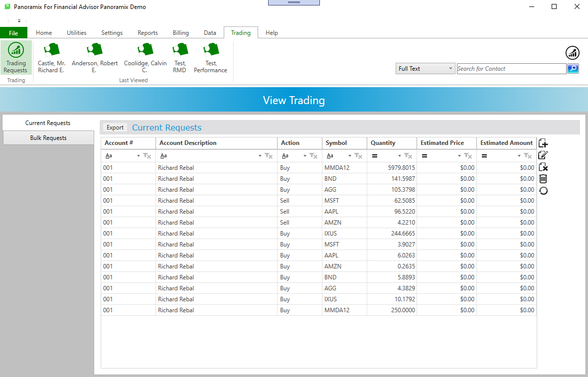Screen dimensions: 588x377
Task: Clear the Account Description column filter
Action: [x=268, y=155]
